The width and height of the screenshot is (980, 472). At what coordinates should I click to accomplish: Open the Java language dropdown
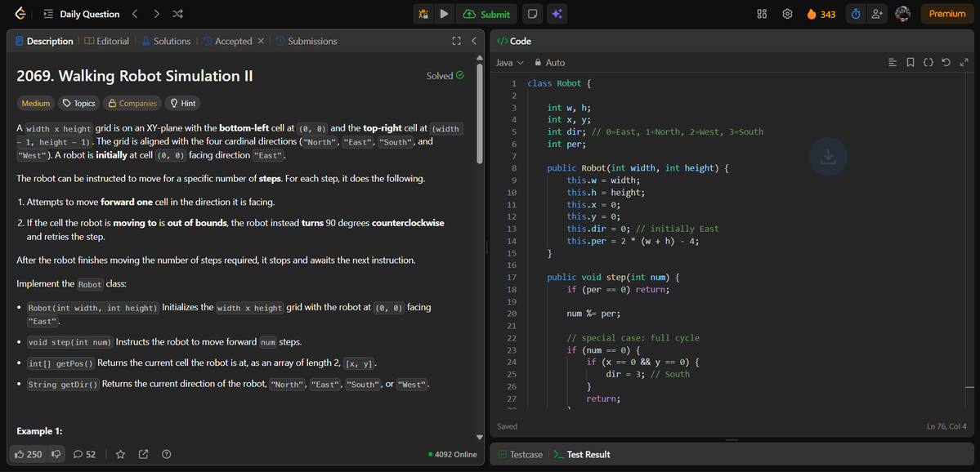point(509,62)
